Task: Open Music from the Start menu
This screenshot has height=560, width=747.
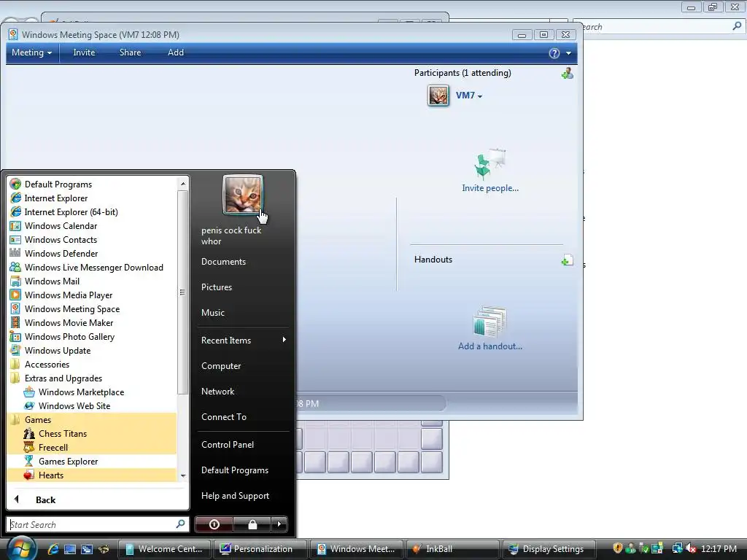Action: pos(212,312)
